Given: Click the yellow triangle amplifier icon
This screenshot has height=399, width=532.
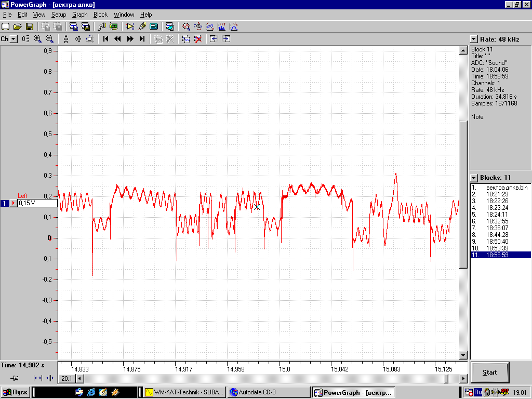Looking at the screenshot, I should tap(129, 26).
